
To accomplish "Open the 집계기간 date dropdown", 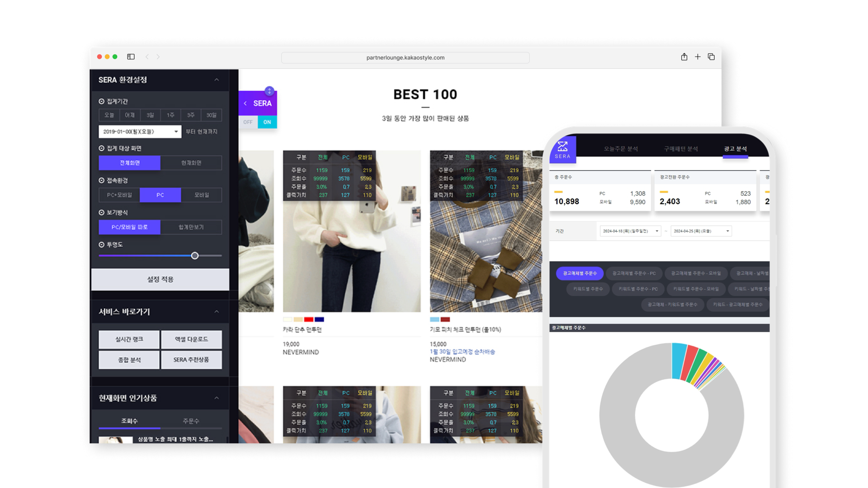I will coord(138,131).
